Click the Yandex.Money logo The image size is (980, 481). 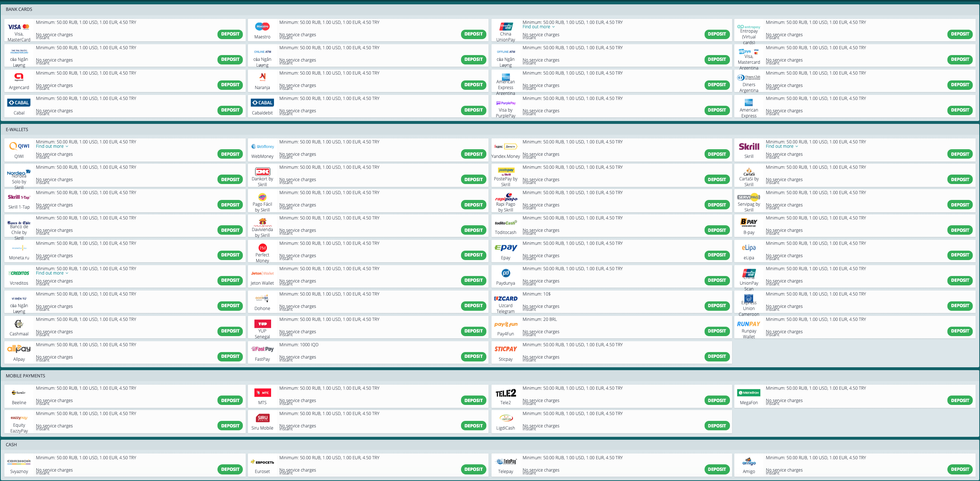pyautogui.click(x=506, y=146)
